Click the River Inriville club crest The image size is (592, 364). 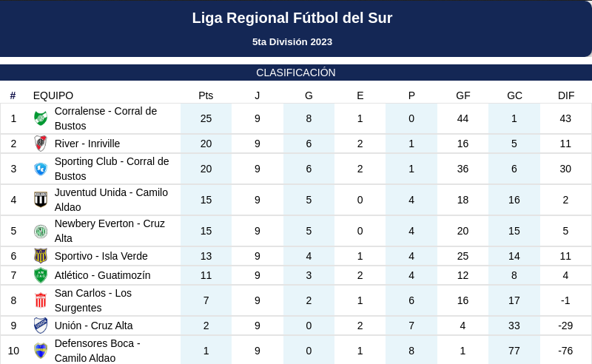(41, 144)
